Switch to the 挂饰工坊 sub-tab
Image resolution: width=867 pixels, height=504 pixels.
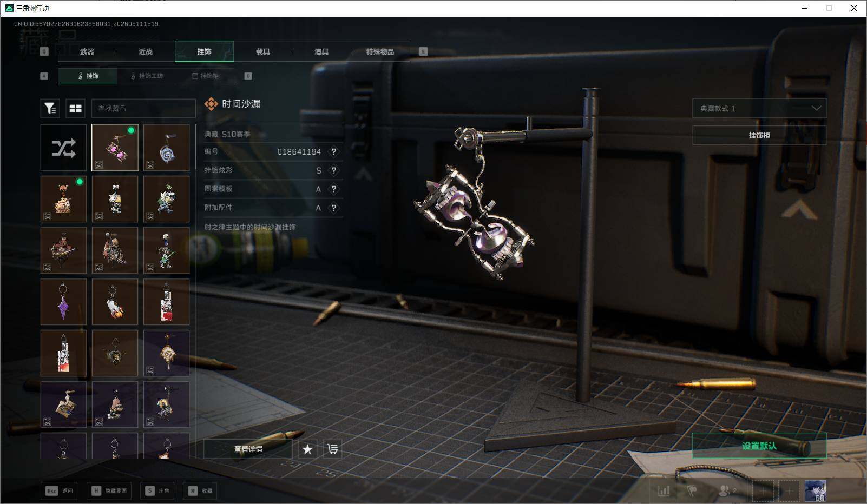coord(147,76)
